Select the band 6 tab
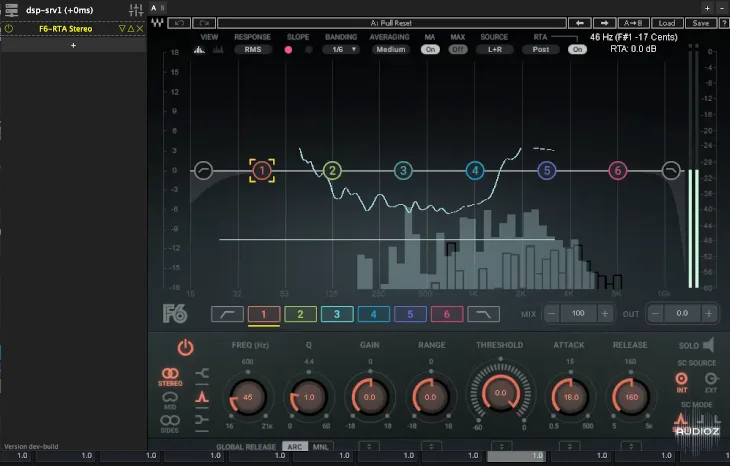 coord(447,314)
